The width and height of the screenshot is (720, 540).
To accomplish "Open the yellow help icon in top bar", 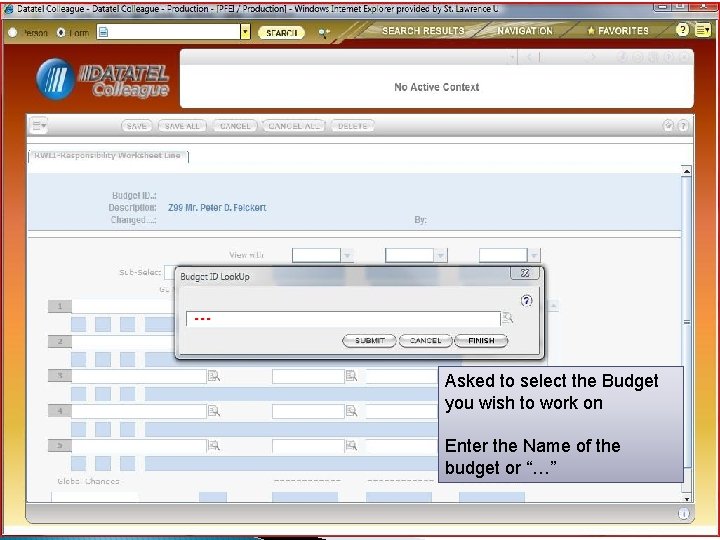I will tap(682, 30).
